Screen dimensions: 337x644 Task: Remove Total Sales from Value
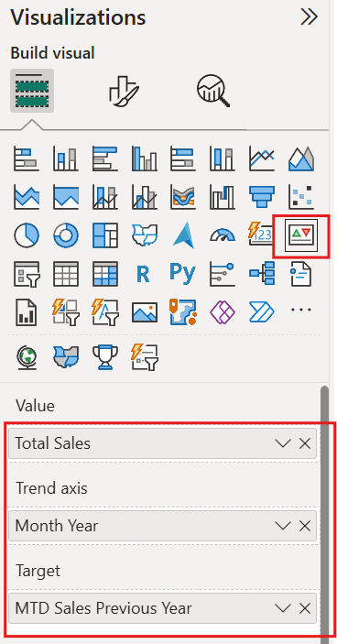pyautogui.click(x=305, y=443)
